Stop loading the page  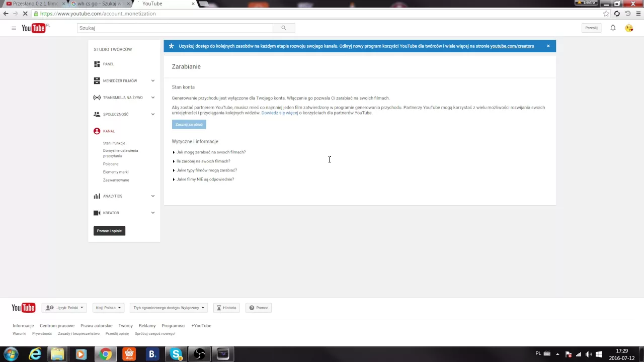click(25, 14)
